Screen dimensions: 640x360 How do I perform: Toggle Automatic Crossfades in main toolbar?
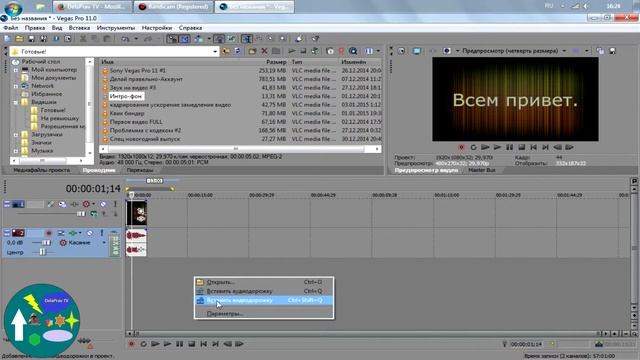[x=184, y=39]
